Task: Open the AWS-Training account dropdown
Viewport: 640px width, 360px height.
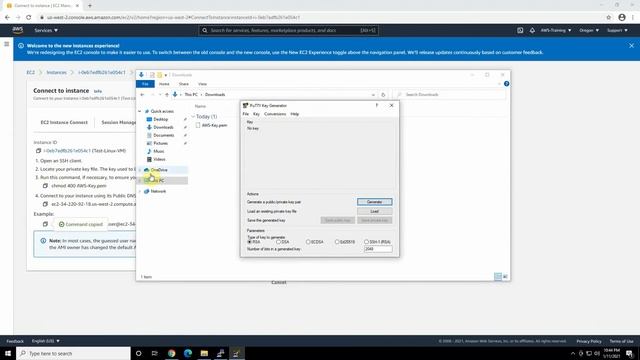Action: (556, 30)
